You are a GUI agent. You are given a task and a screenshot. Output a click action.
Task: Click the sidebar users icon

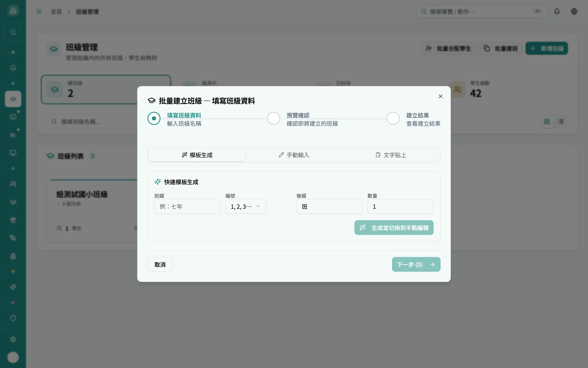coord(13,184)
